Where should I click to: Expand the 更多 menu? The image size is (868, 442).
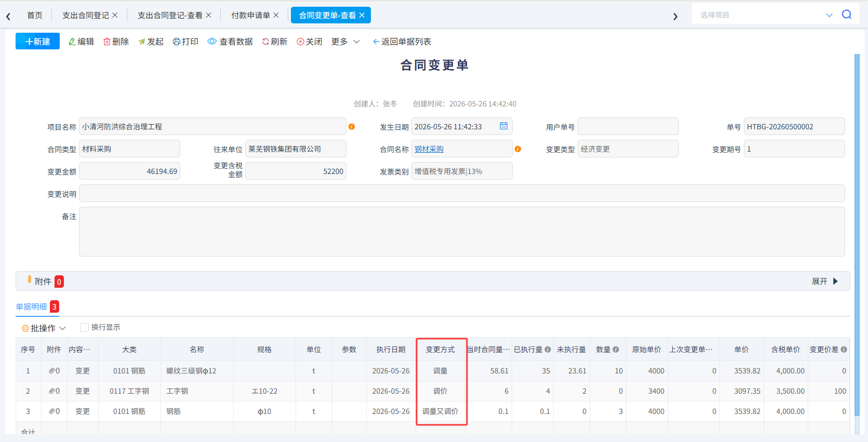(345, 42)
